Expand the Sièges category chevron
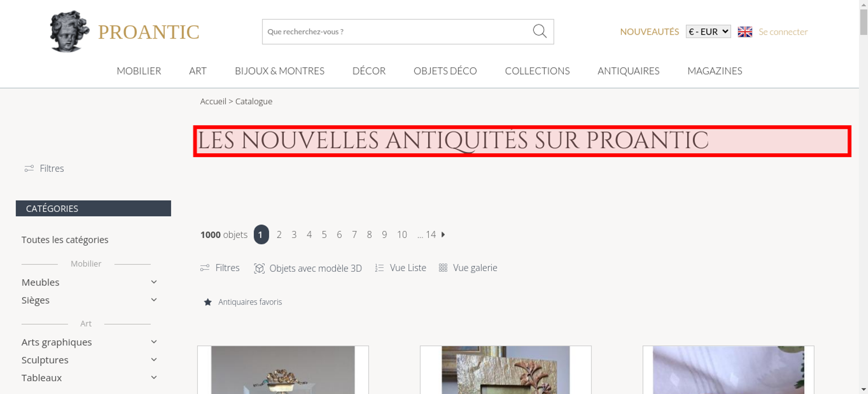The height and width of the screenshot is (394, 868). point(154,300)
